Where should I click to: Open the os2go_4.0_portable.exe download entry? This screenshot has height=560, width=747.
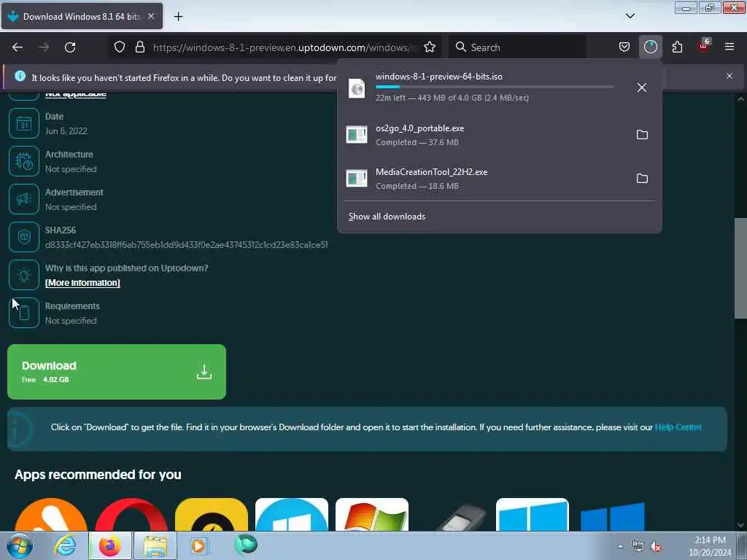point(485,135)
